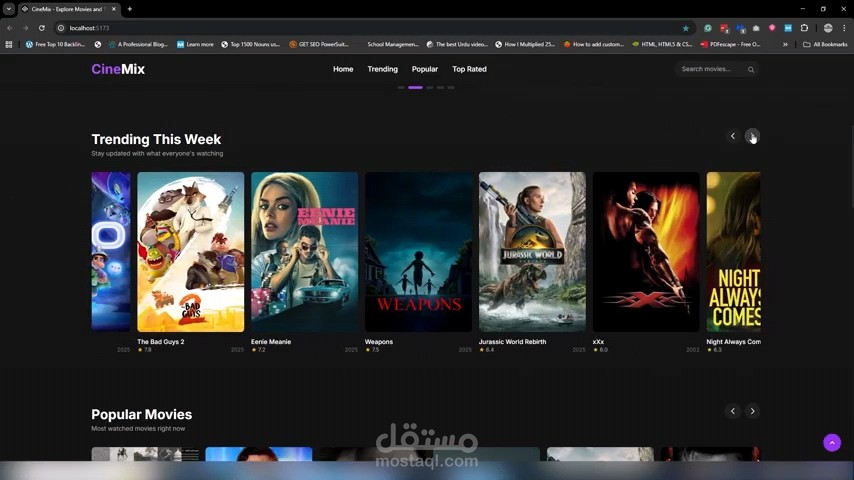854x480 pixels.
Task: Reload the page in the browser
Action: point(41,28)
